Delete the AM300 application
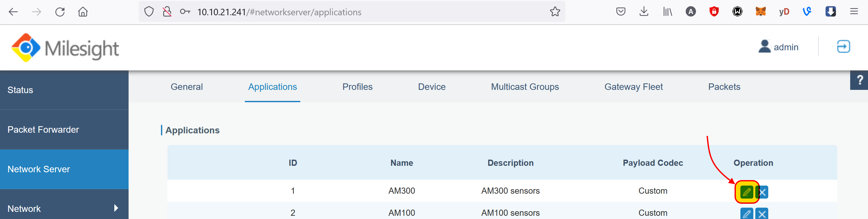The height and width of the screenshot is (219, 868). (762, 192)
